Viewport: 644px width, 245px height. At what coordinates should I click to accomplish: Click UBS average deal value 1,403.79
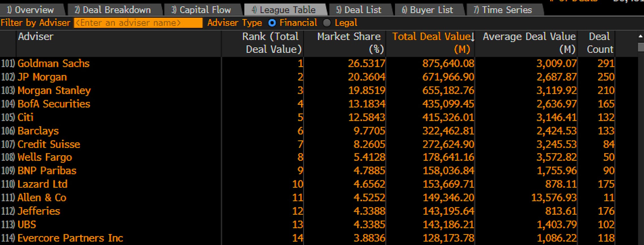tap(556, 225)
